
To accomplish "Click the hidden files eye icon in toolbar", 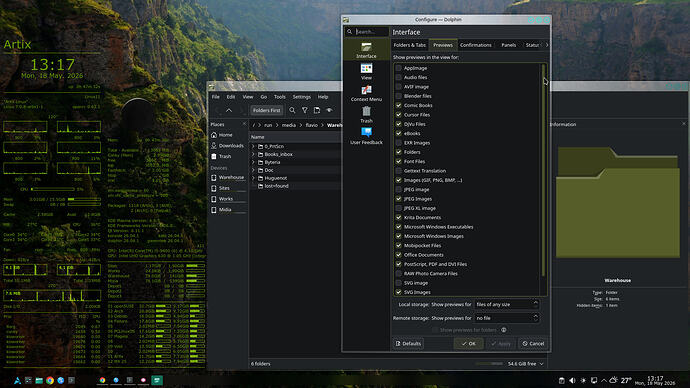I will point(329,110).
